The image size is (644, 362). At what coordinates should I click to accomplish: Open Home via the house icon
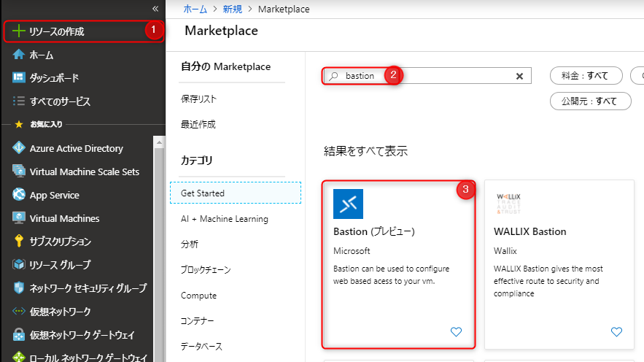click(x=18, y=54)
